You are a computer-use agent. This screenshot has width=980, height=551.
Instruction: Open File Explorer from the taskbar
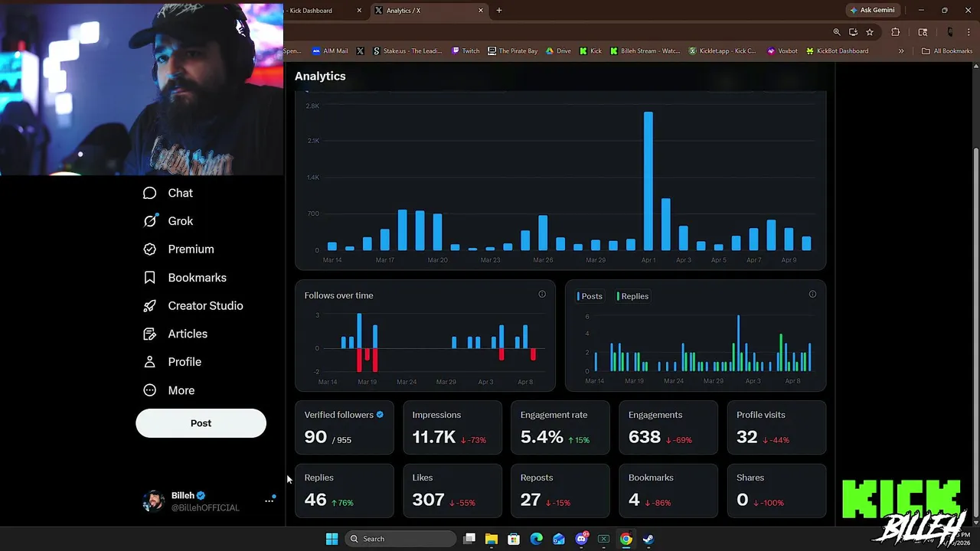(x=492, y=539)
